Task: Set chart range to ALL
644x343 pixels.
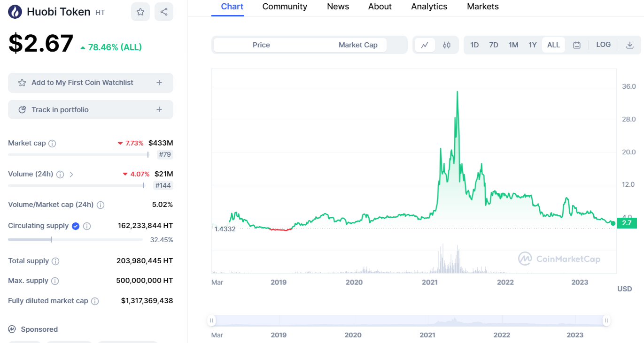Action: (x=554, y=45)
